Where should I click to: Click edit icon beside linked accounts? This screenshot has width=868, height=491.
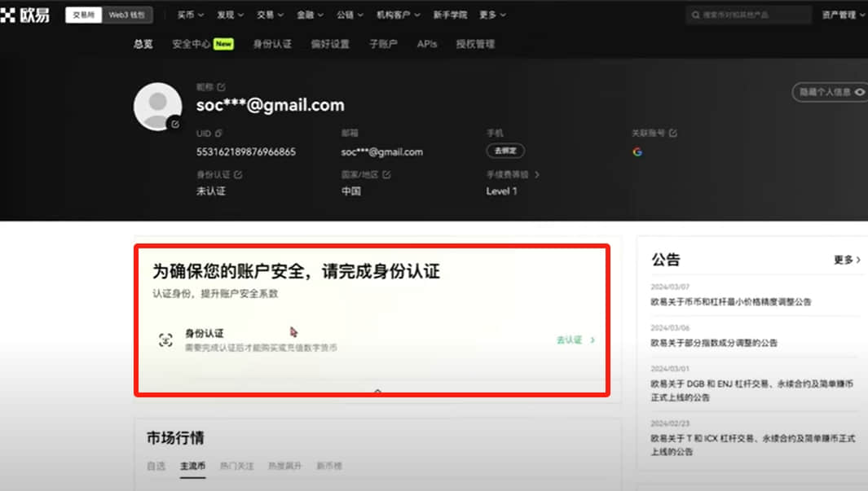pyautogui.click(x=672, y=134)
